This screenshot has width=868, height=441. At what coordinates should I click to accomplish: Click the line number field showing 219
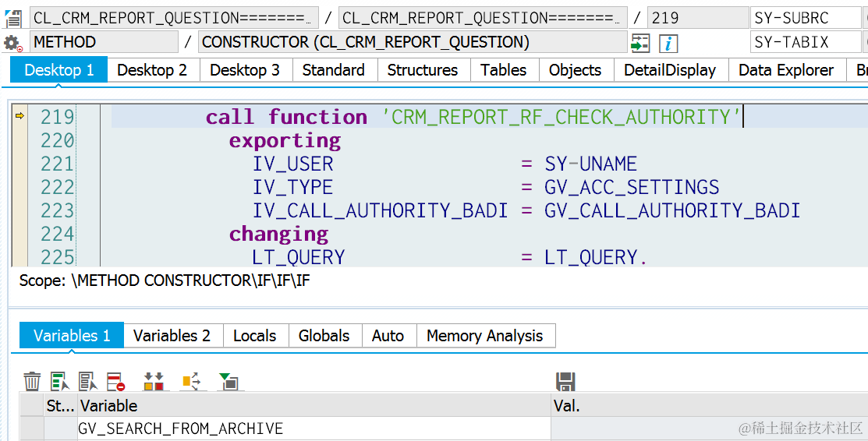[697, 18]
